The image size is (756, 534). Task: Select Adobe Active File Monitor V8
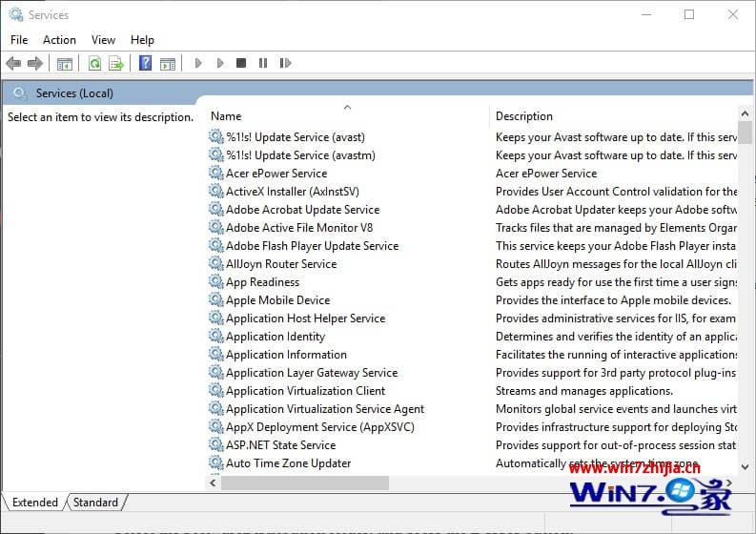(x=299, y=227)
